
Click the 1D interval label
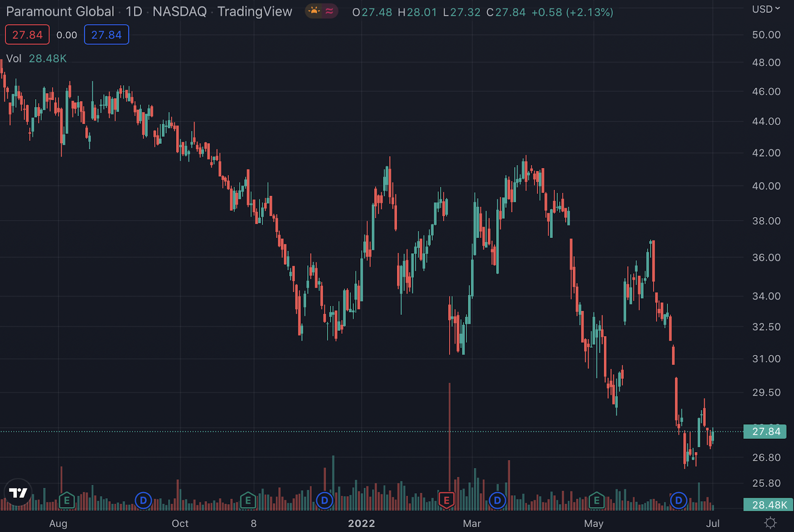click(134, 11)
